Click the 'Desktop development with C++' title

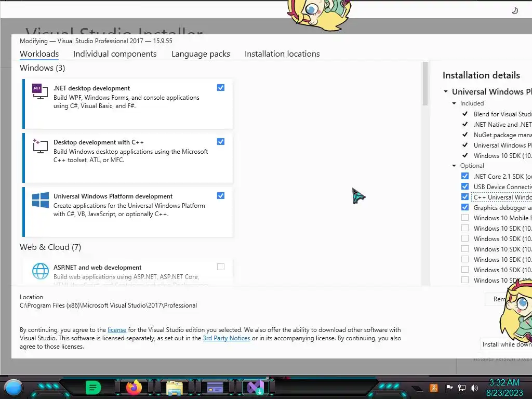98,142
